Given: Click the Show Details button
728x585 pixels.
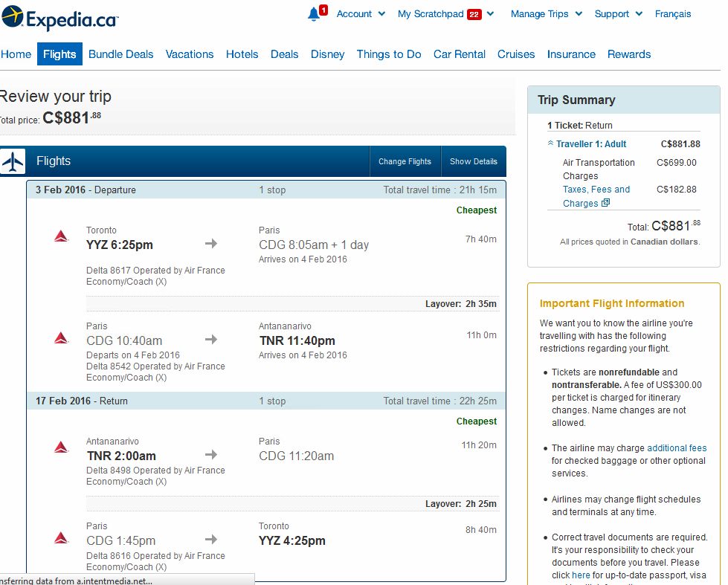Looking at the screenshot, I should click(473, 161).
